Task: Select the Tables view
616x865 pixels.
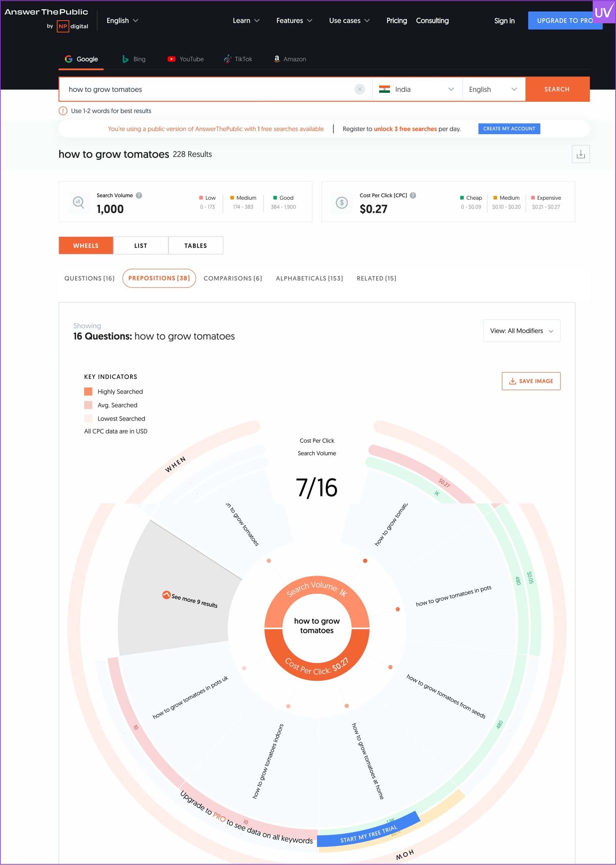Action: (x=196, y=245)
